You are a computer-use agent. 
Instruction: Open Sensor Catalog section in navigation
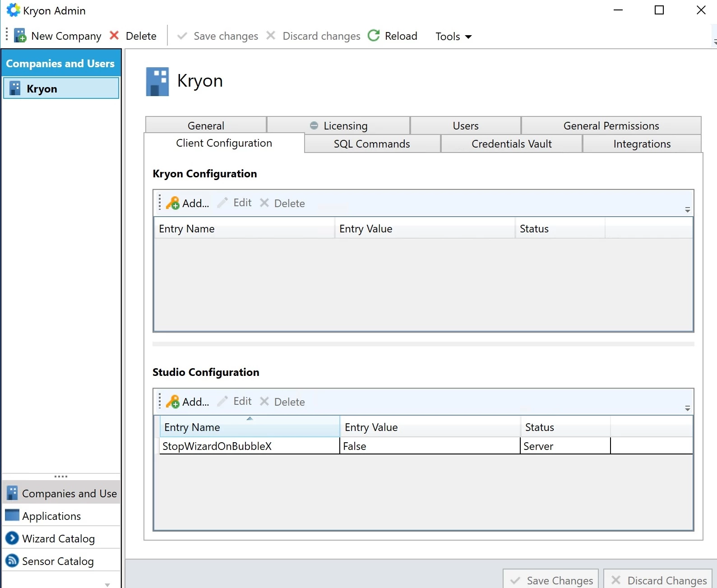(61, 560)
